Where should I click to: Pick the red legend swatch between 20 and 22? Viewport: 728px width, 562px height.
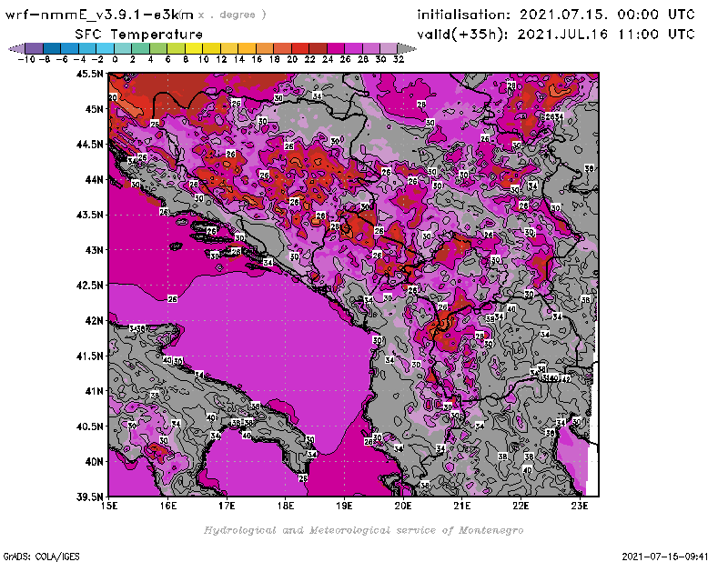pos(300,48)
